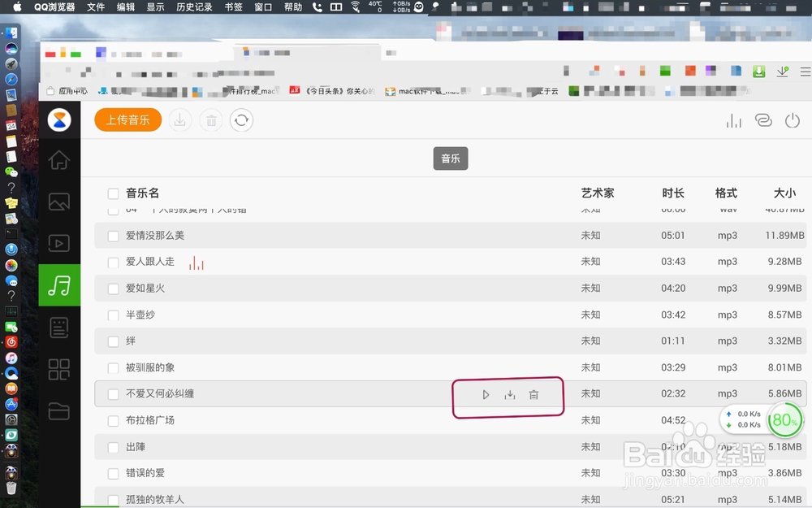Open the pictures section in the sidebar
This screenshot has height=508, width=812.
click(x=59, y=202)
